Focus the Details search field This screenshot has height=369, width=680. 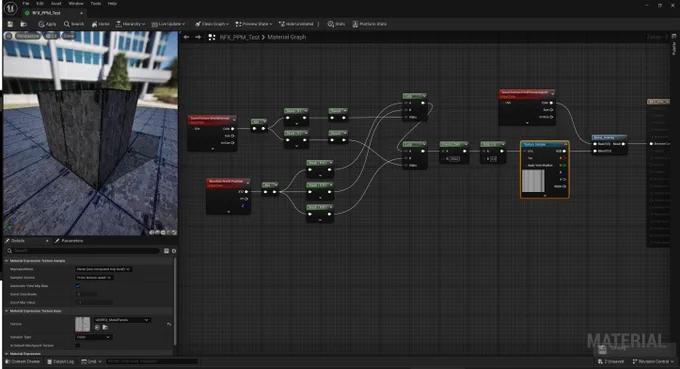[83, 251]
